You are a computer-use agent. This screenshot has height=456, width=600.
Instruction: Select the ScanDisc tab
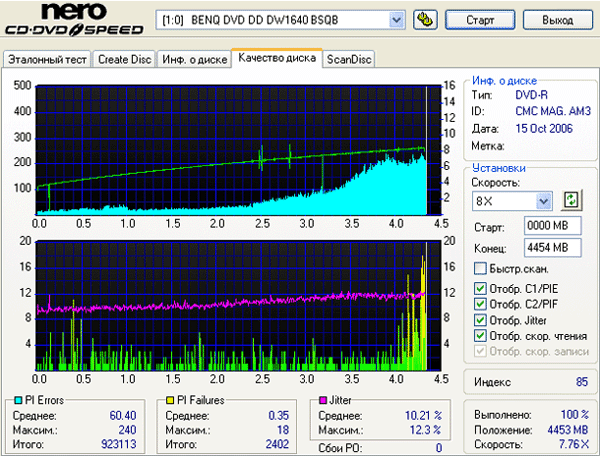coord(349,59)
